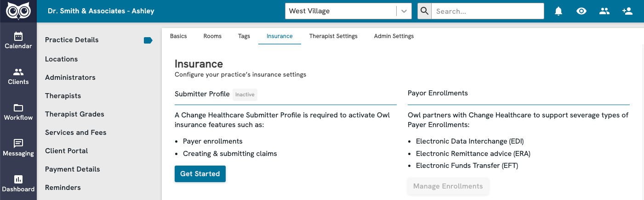Open Services and Fees settings
Screen dimensions: 644x200
[75, 133]
